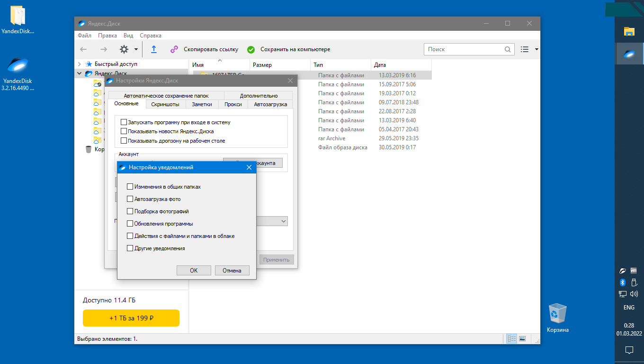
Task: Click the trash bin item in tree
Action: [x=89, y=149]
